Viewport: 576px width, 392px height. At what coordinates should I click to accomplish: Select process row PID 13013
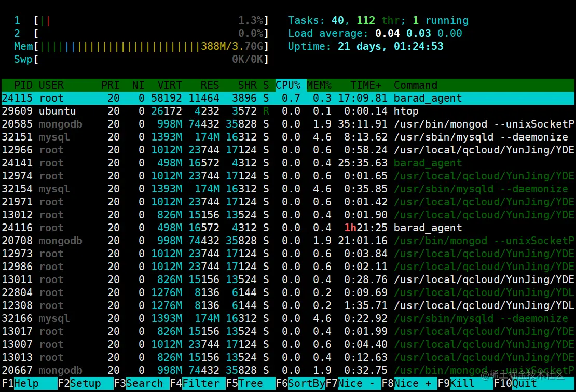[x=288, y=357]
